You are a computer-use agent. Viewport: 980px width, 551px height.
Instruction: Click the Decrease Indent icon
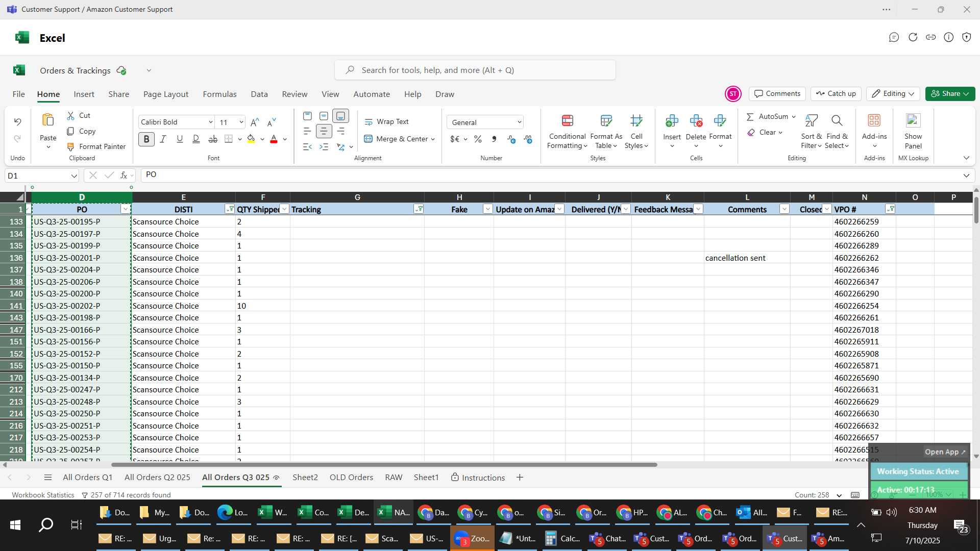(307, 147)
